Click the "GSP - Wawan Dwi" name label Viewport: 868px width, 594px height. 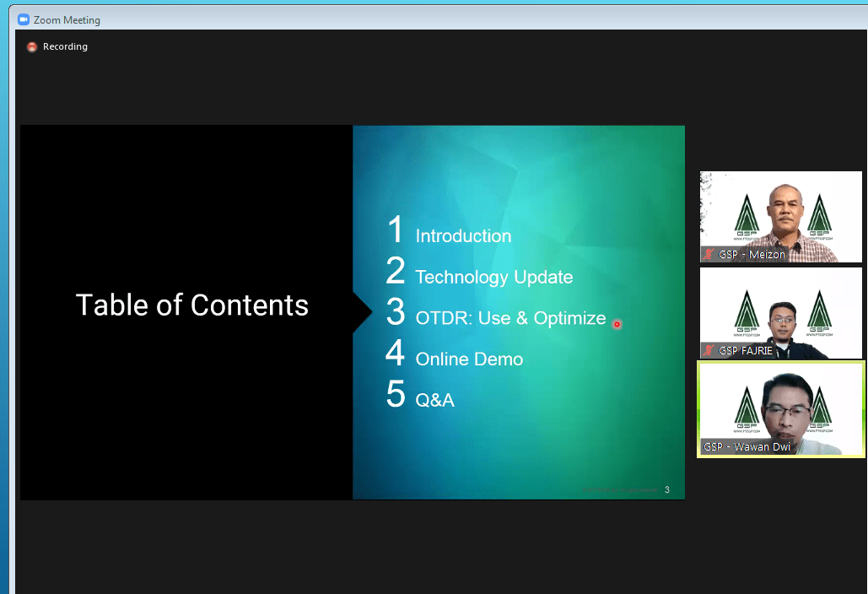[x=747, y=446]
